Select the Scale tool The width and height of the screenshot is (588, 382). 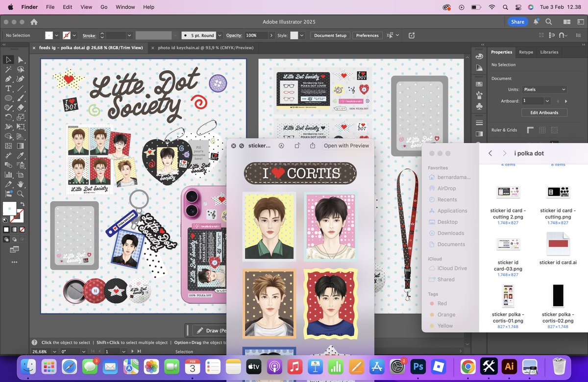coord(21,117)
